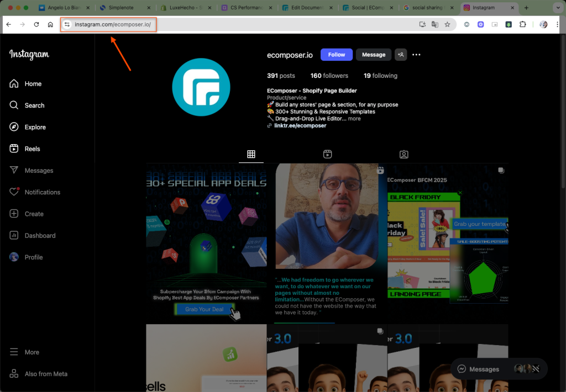
Task: Expand bio with the 'more' link
Action: [354, 119]
